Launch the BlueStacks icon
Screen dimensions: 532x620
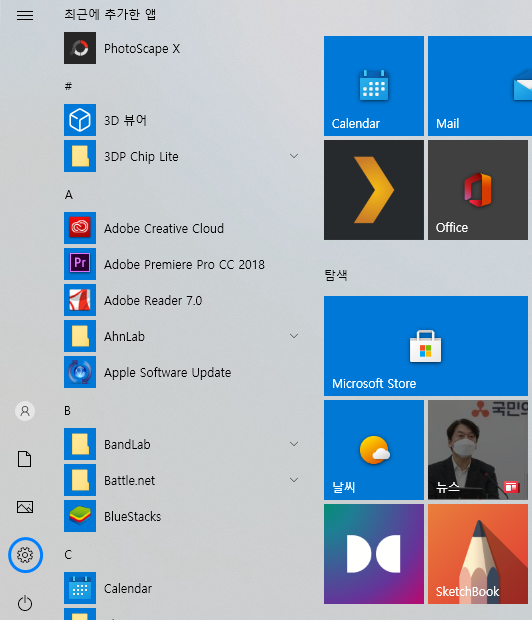[80, 516]
